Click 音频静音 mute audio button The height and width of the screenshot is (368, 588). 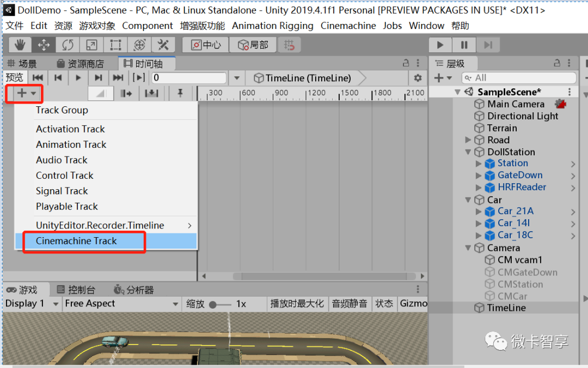click(349, 304)
